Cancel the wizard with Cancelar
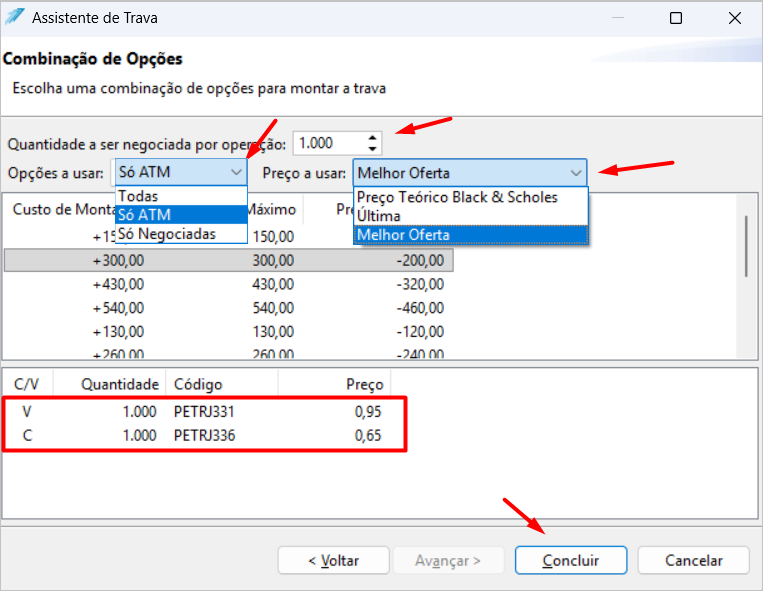Viewport: 763px width, 591px height. [693, 560]
